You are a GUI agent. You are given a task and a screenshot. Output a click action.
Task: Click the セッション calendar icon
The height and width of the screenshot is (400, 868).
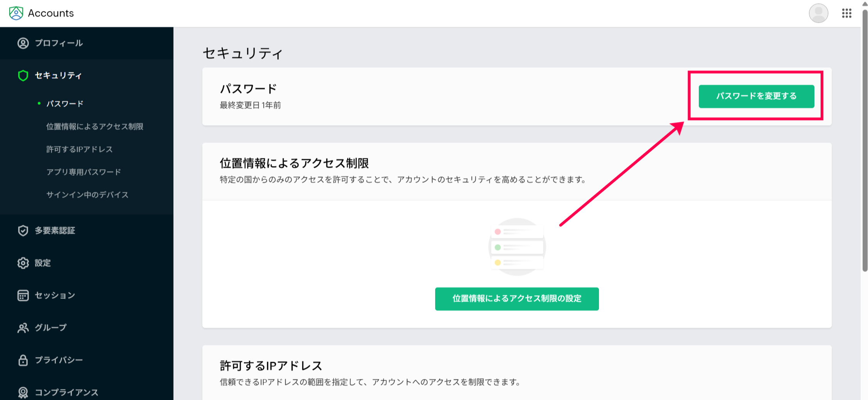(x=23, y=295)
